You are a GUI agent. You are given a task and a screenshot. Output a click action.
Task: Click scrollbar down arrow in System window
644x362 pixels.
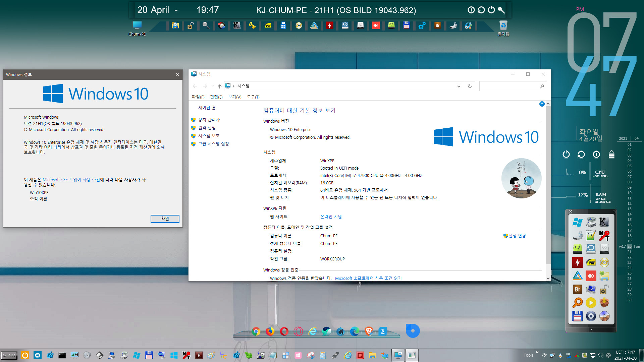(548, 278)
